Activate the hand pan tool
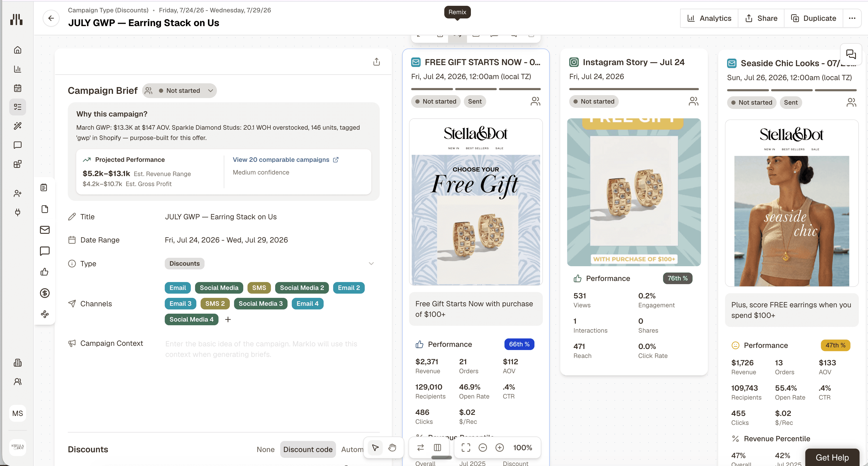The image size is (868, 466). [392, 448]
